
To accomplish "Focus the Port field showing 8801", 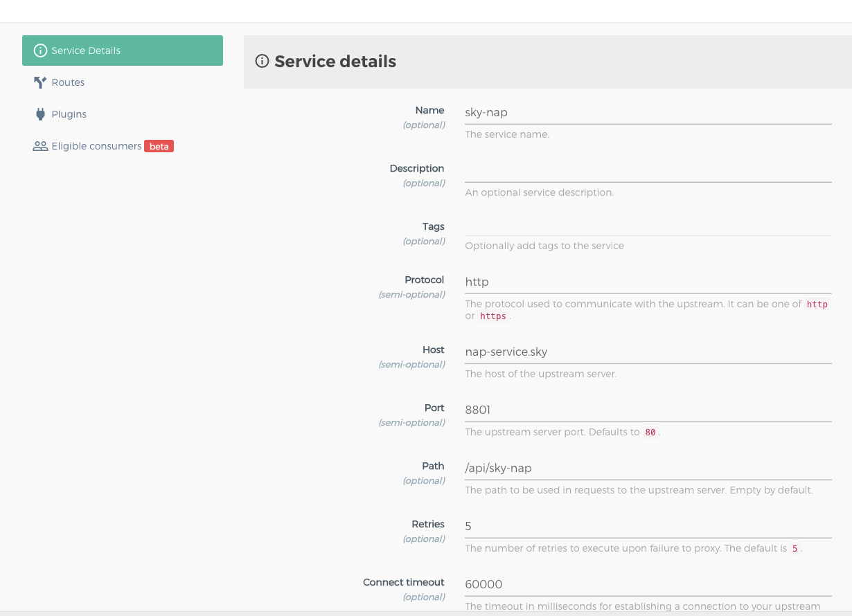I will [x=648, y=410].
